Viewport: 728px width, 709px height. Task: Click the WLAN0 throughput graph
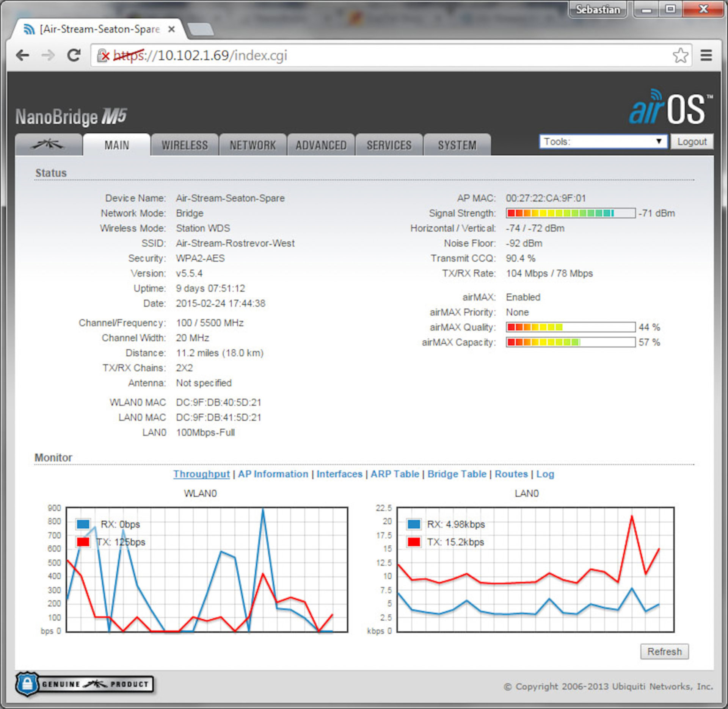tap(207, 570)
